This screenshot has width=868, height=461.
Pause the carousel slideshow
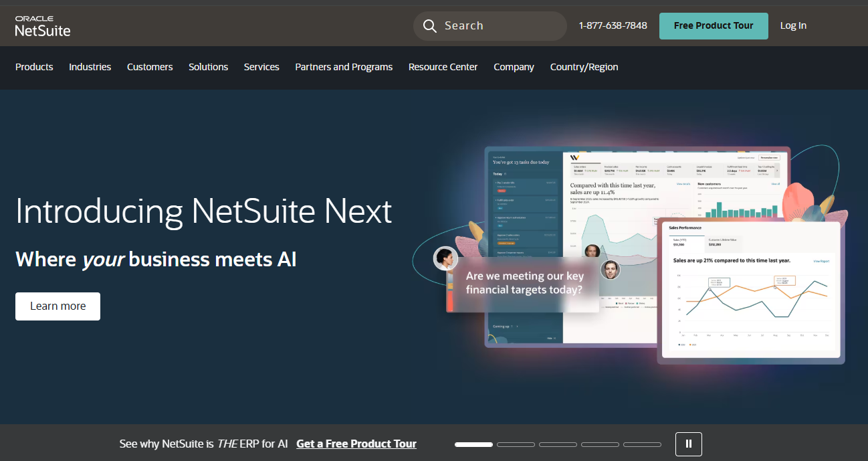(688, 444)
